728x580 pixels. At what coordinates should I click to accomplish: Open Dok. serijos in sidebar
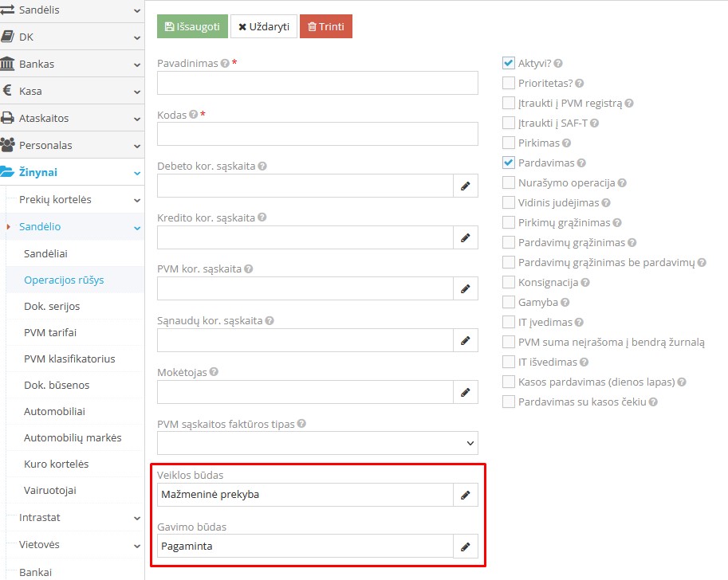52,306
